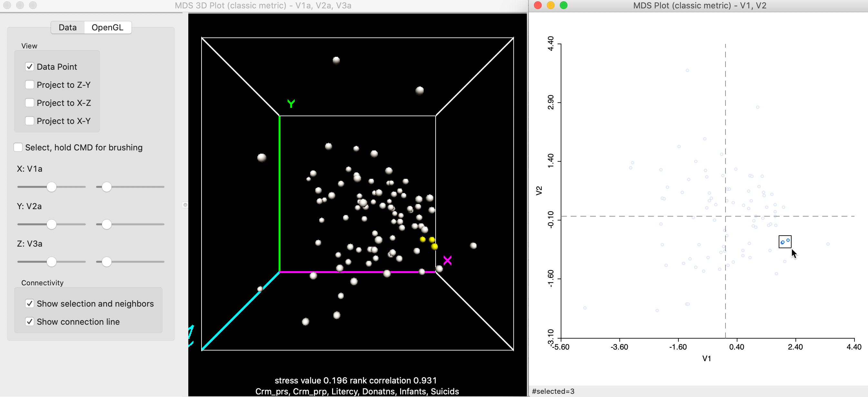Enable Project to X-Z checkbox
Viewport: 868px width, 397px height.
point(30,103)
